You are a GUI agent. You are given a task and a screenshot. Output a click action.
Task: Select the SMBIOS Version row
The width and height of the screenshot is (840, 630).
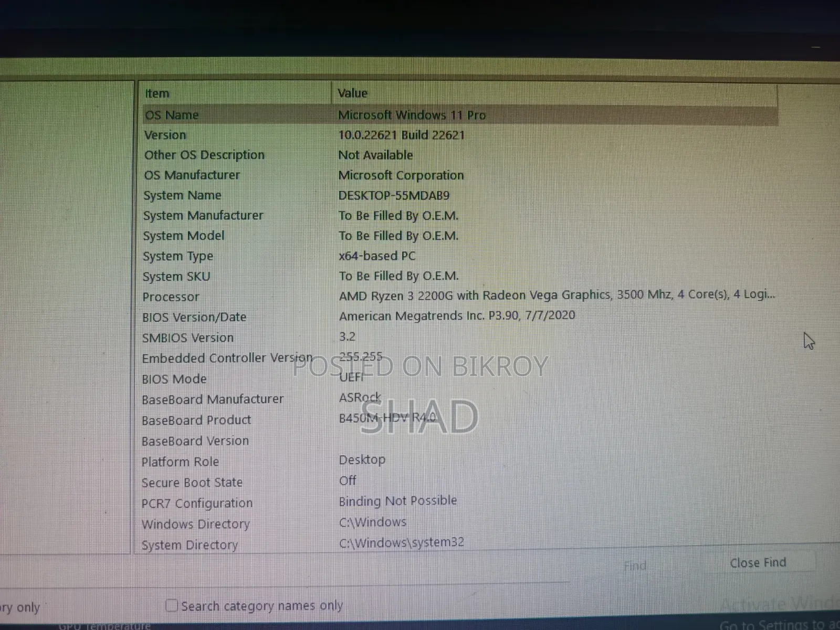tap(459, 337)
